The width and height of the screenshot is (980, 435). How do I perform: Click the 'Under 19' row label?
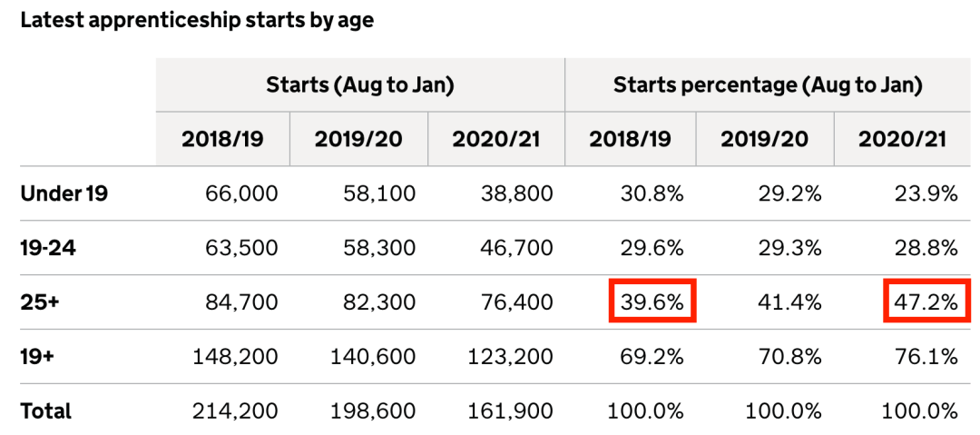point(64,193)
